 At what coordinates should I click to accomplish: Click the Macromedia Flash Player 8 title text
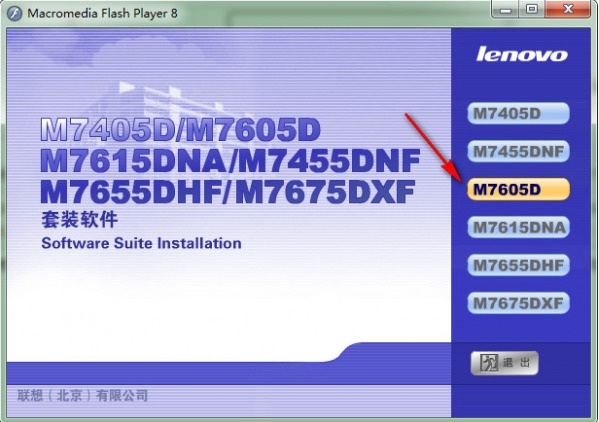(102, 14)
